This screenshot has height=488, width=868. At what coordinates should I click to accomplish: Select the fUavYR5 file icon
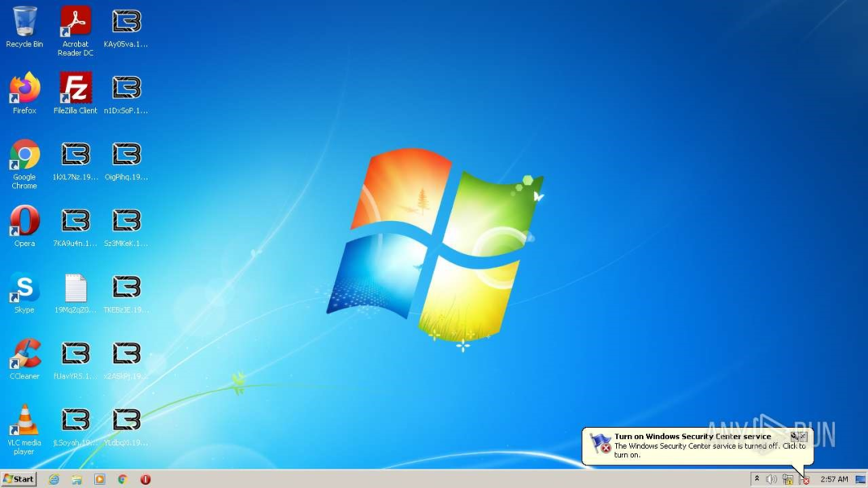click(76, 359)
